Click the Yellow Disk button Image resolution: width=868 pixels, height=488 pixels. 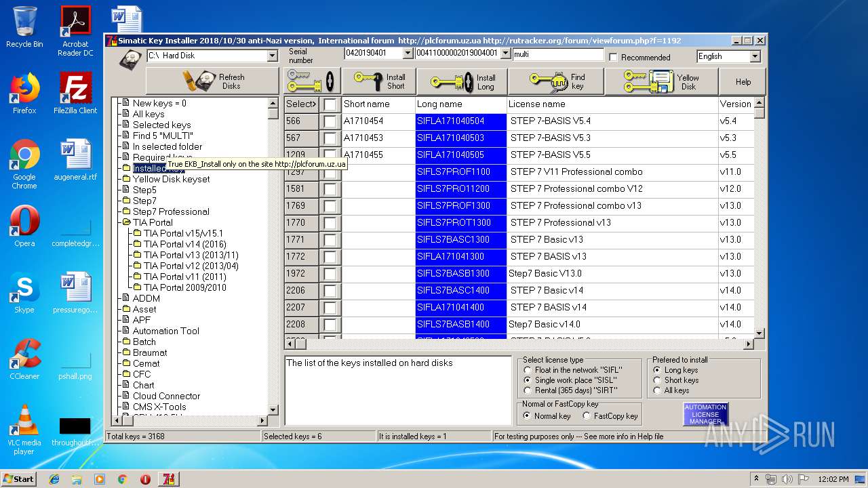click(x=661, y=81)
